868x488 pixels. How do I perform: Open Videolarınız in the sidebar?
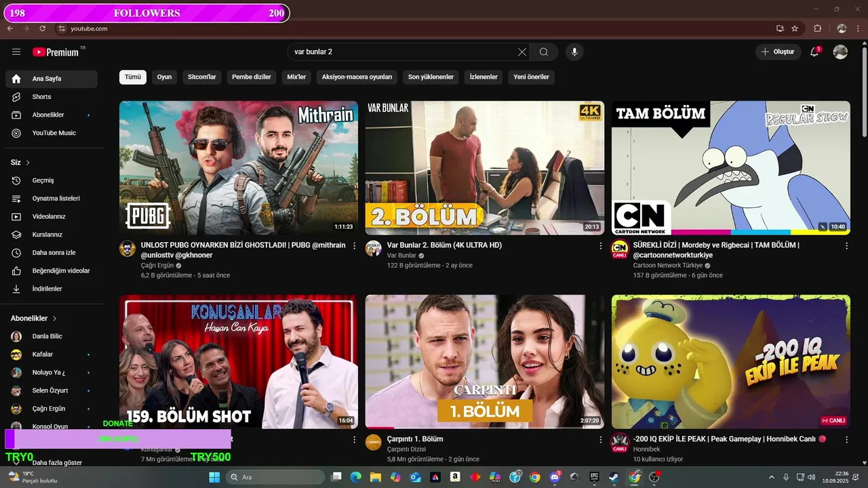tap(52, 217)
